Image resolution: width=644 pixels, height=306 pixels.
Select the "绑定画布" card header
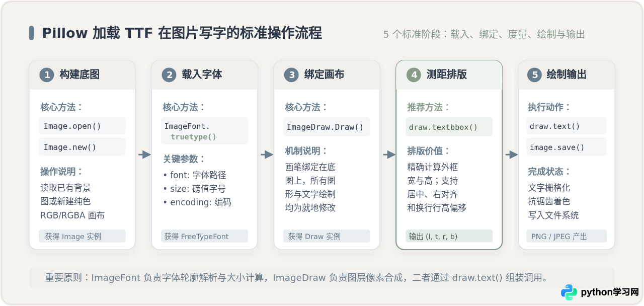(x=327, y=74)
